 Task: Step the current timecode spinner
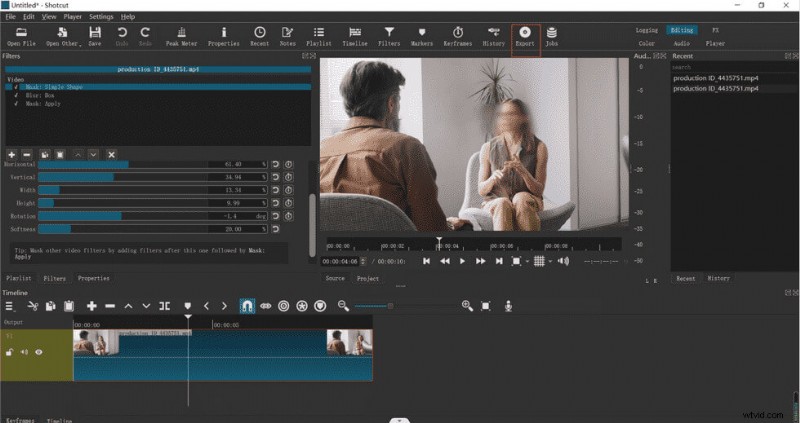point(363,261)
